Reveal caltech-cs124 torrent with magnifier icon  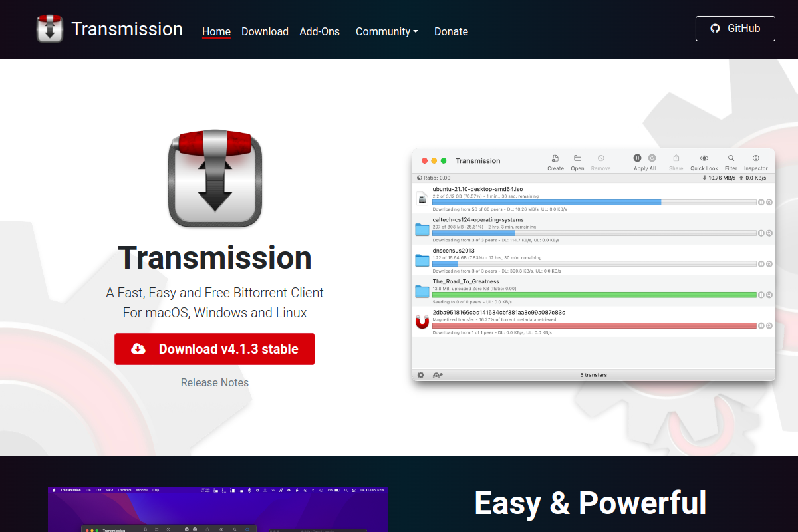tap(769, 233)
